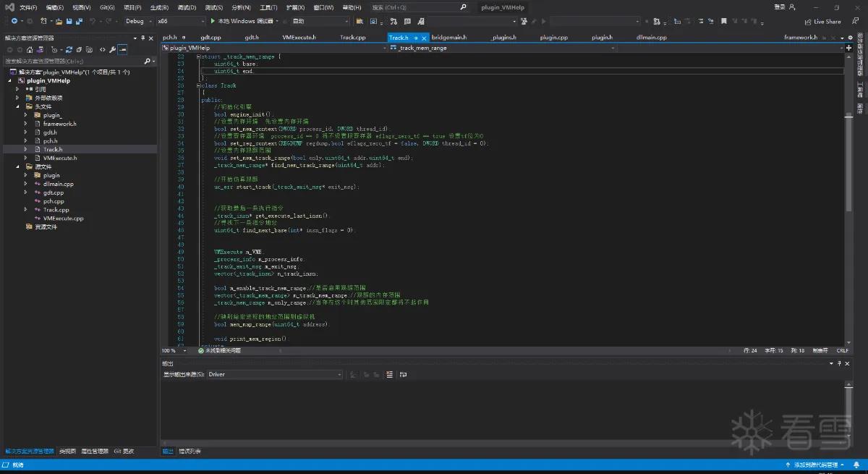The image size is (868, 474).
Task: Select the 资源文件 folder
Action: [x=46, y=227]
